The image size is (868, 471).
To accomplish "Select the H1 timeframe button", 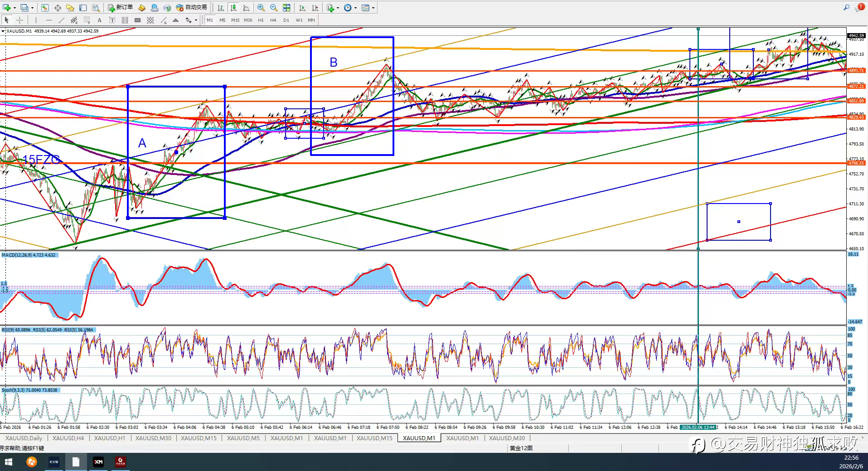I will pos(261,20).
